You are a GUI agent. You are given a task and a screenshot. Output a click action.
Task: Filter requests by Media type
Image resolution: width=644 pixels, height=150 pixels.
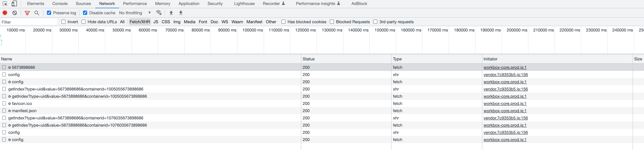(189, 22)
